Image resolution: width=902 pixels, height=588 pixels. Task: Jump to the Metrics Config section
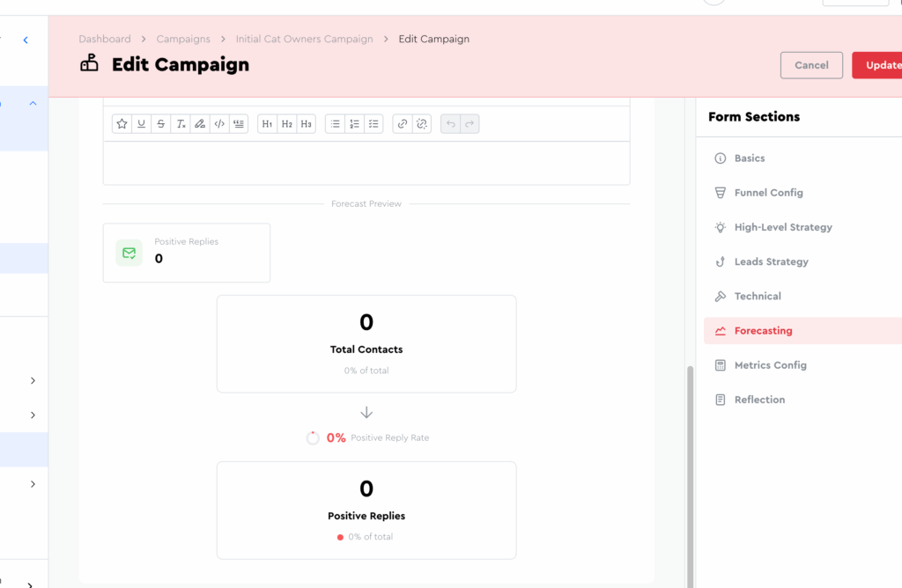(770, 365)
